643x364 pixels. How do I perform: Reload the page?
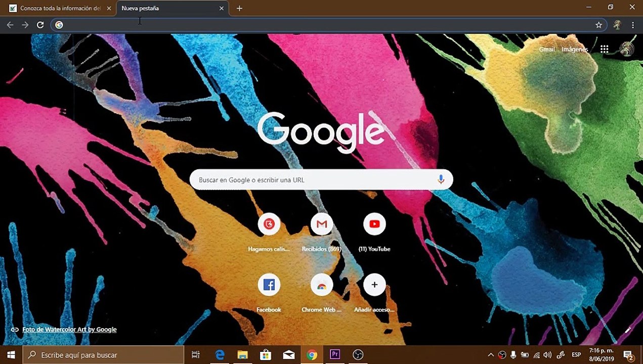(40, 25)
